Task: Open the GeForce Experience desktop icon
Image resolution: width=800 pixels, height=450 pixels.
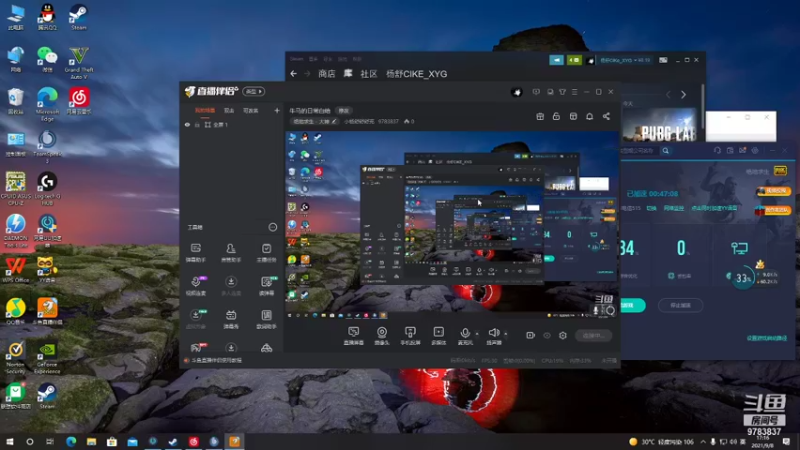Action: [47, 358]
